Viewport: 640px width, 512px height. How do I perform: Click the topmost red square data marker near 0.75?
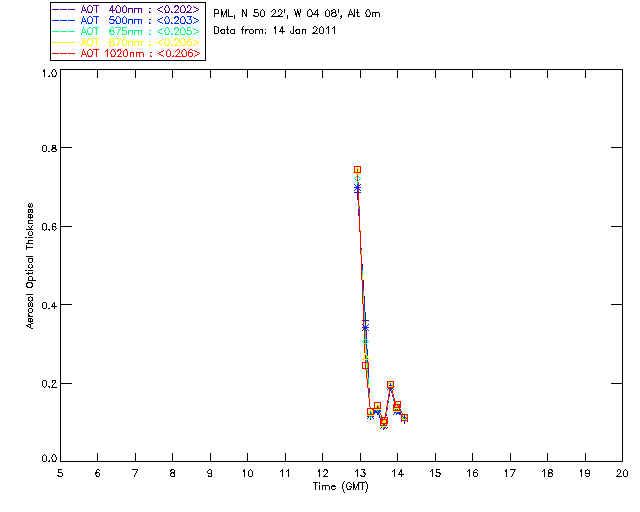[x=358, y=170]
